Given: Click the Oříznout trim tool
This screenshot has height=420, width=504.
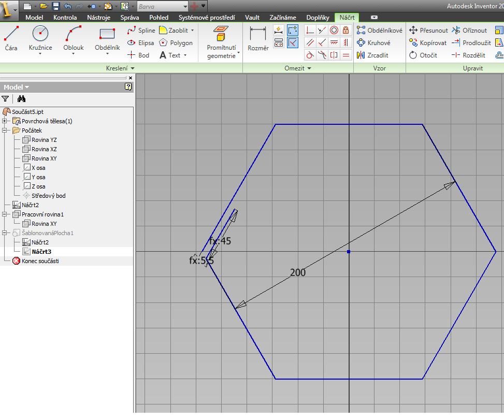Looking at the screenshot, I should (470, 30).
